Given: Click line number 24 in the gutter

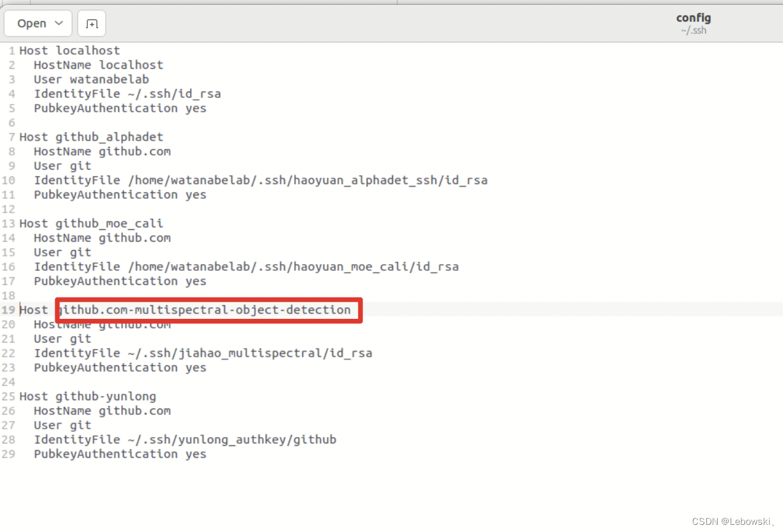Looking at the screenshot, I should click(x=8, y=382).
